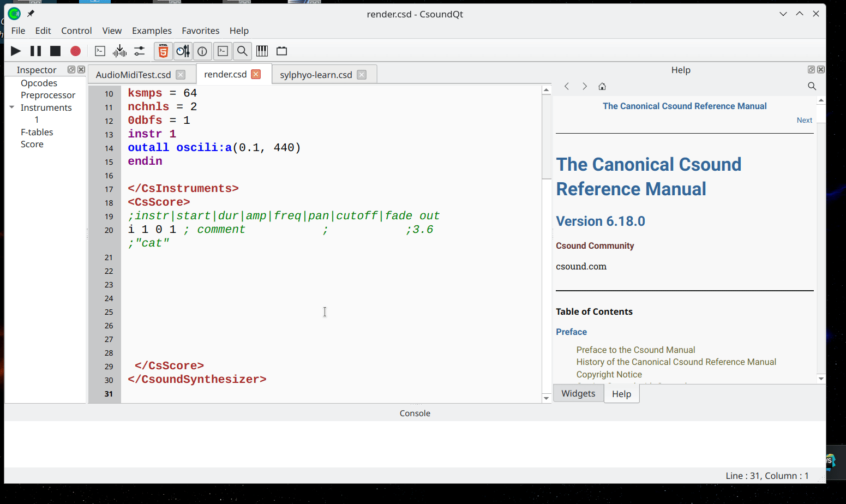Click the Help panel home icon
Viewport: 846px width, 504px height.
(602, 86)
